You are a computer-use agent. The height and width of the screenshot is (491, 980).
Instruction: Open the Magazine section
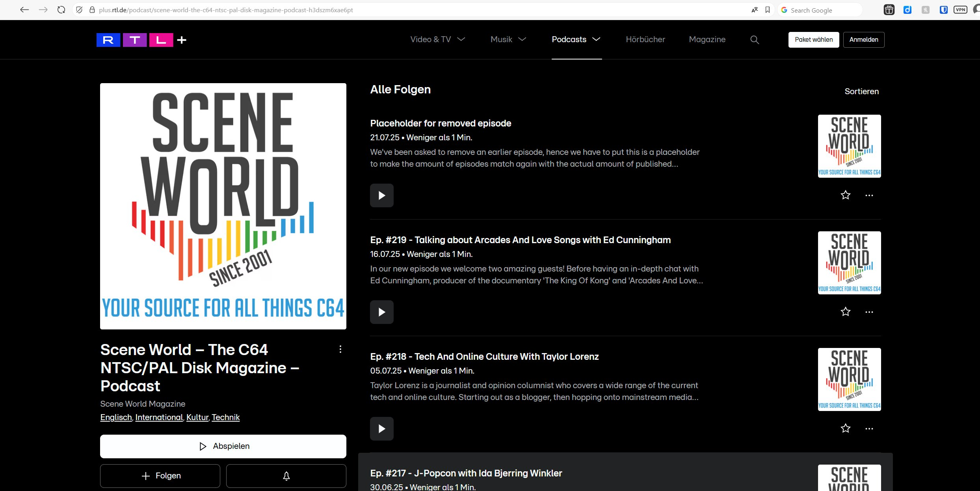(x=707, y=39)
